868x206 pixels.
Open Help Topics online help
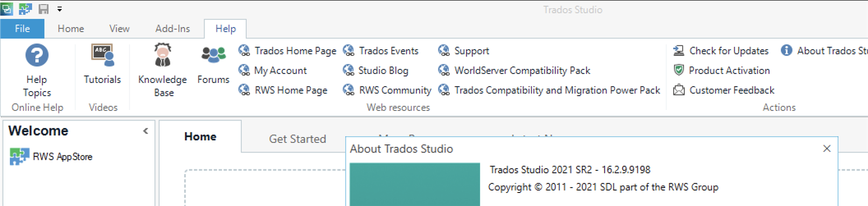pos(37,70)
